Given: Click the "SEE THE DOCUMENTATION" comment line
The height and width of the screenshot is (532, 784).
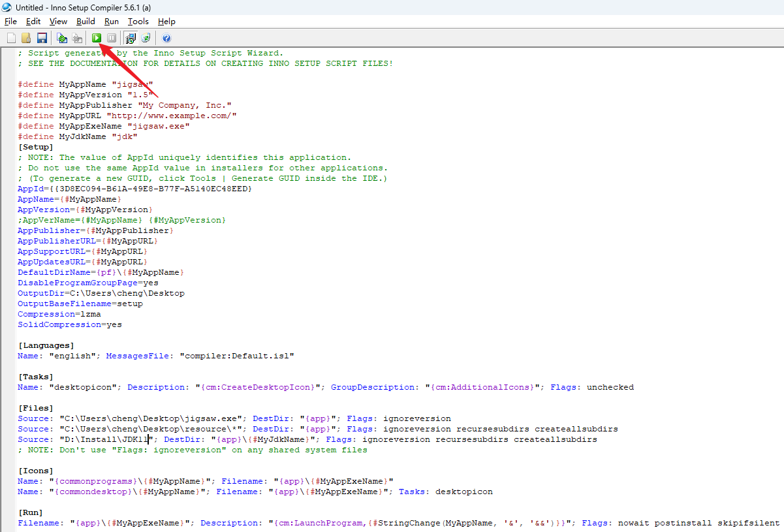Looking at the screenshot, I should (206, 63).
